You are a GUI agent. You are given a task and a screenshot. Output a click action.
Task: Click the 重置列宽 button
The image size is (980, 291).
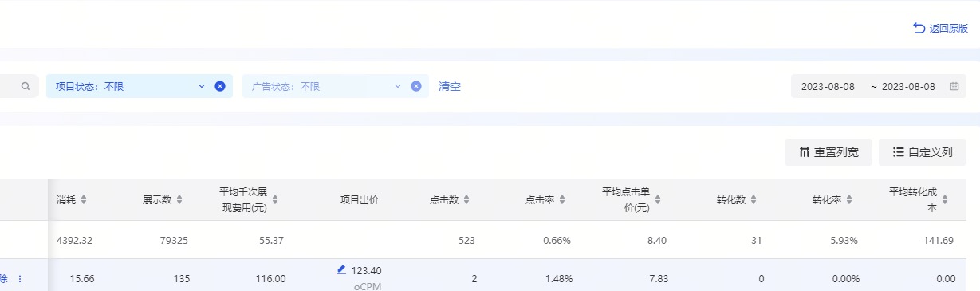click(x=828, y=152)
